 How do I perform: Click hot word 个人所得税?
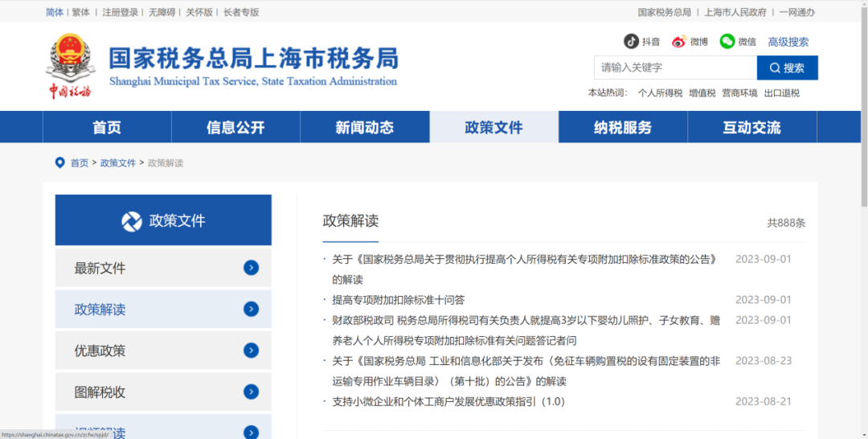(660, 93)
